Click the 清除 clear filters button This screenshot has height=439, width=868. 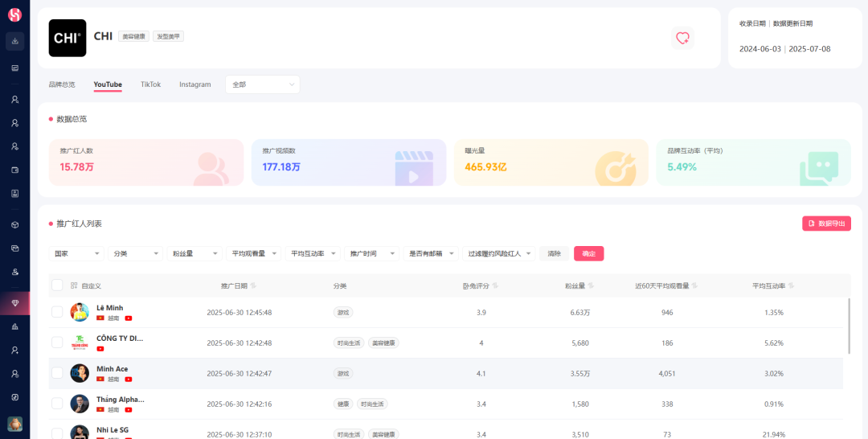pyautogui.click(x=554, y=253)
